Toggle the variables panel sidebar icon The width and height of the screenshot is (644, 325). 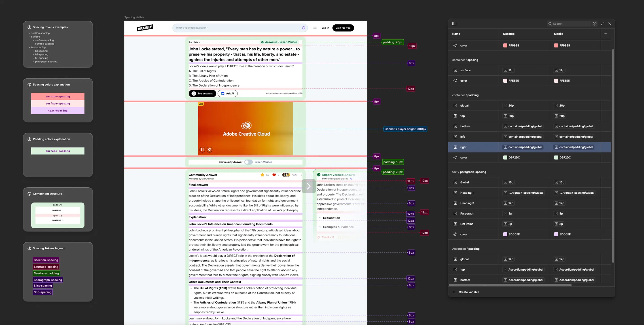tap(454, 24)
